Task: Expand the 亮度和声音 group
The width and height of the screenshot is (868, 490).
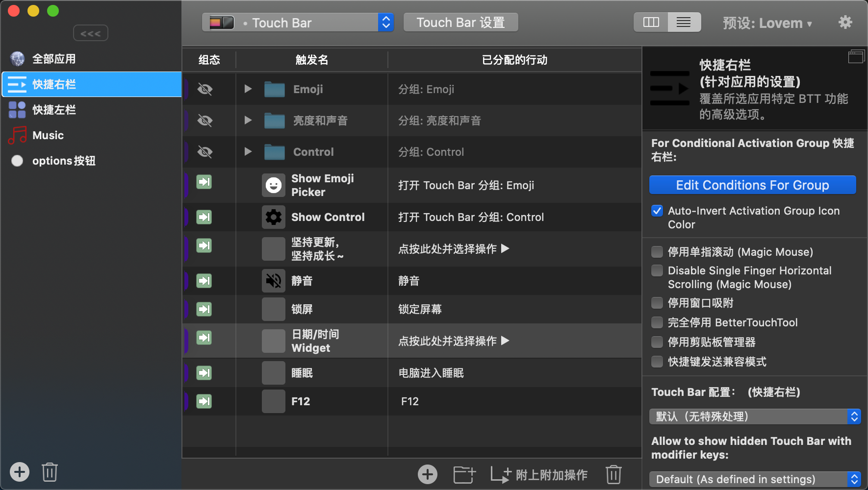Action: click(x=248, y=120)
